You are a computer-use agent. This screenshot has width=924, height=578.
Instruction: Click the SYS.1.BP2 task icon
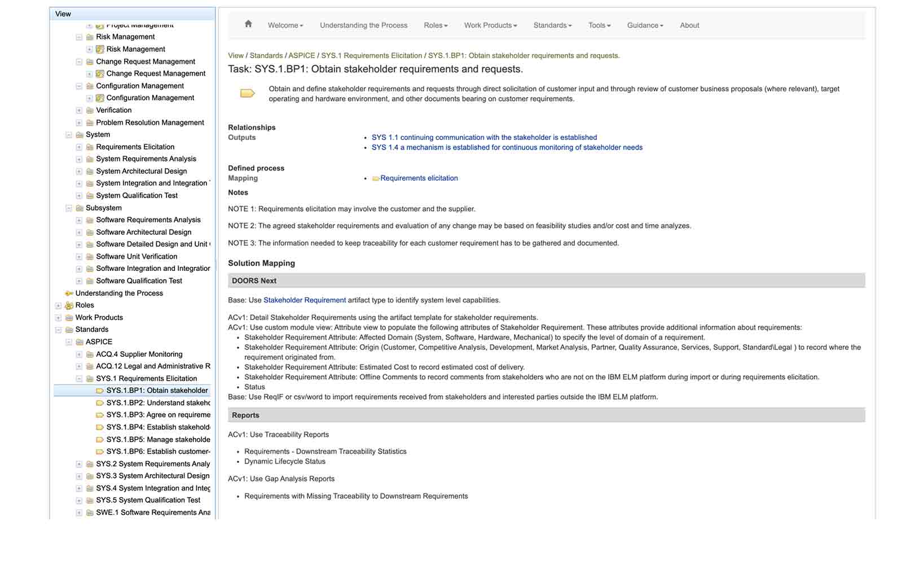(x=100, y=403)
